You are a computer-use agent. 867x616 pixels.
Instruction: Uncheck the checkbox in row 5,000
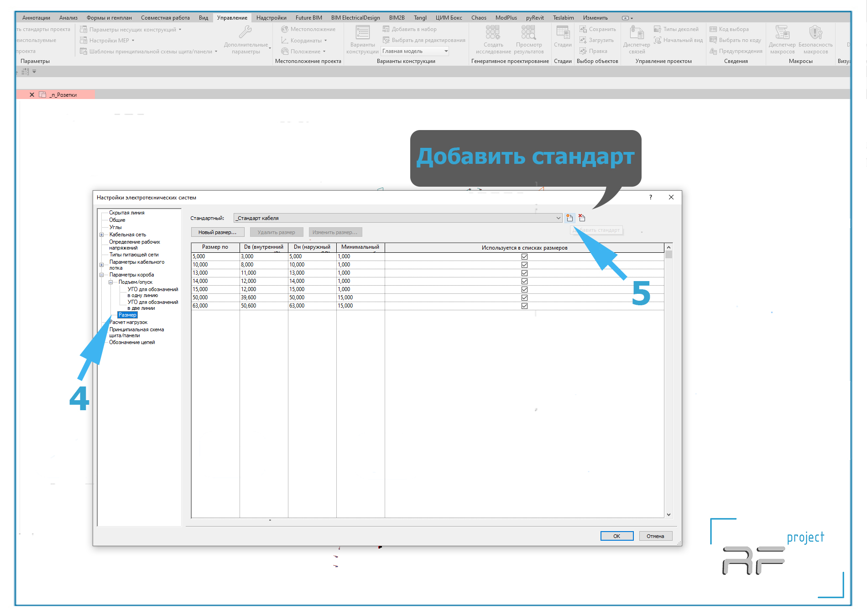pos(524,256)
